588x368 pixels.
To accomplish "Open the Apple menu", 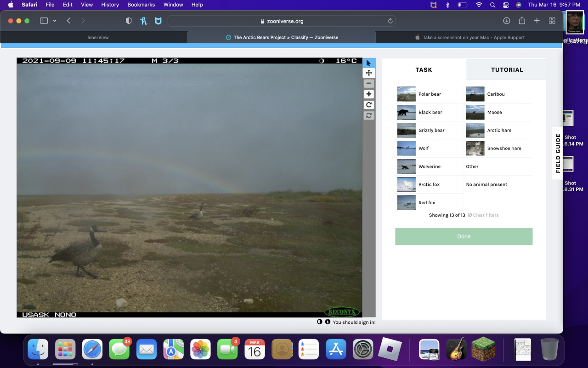I will [x=11, y=5].
